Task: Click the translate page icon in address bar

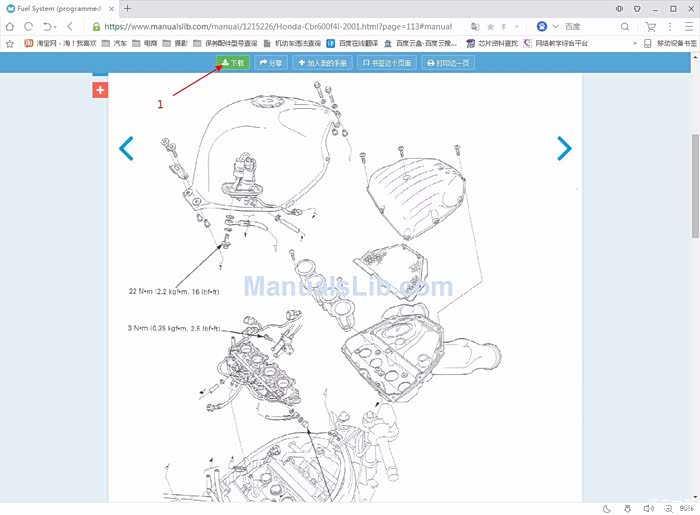Action: pos(475,27)
